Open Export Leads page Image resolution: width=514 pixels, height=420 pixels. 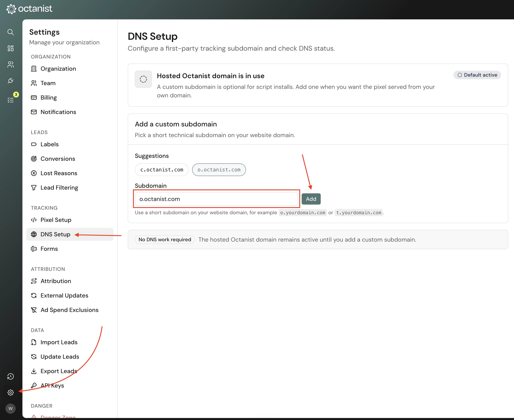click(x=70, y=371)
